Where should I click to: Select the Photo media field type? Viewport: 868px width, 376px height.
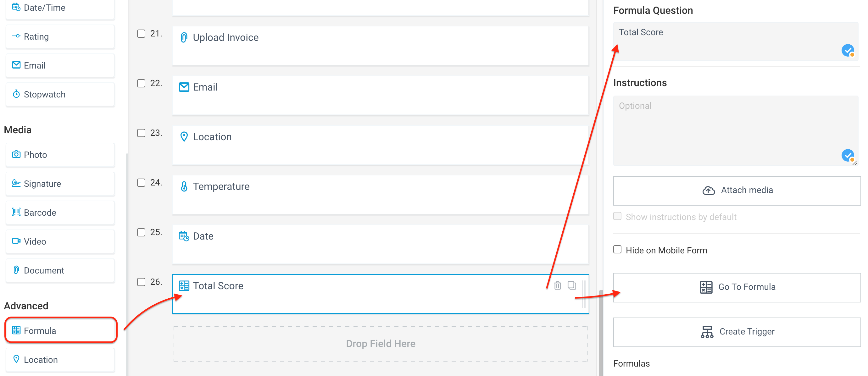[60, 154]
